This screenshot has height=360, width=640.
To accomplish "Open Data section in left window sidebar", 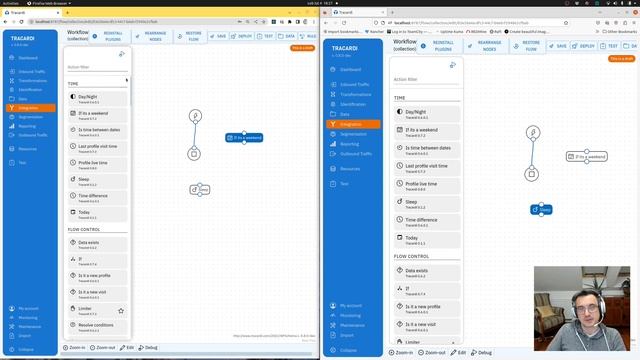I will coord(22,99).
